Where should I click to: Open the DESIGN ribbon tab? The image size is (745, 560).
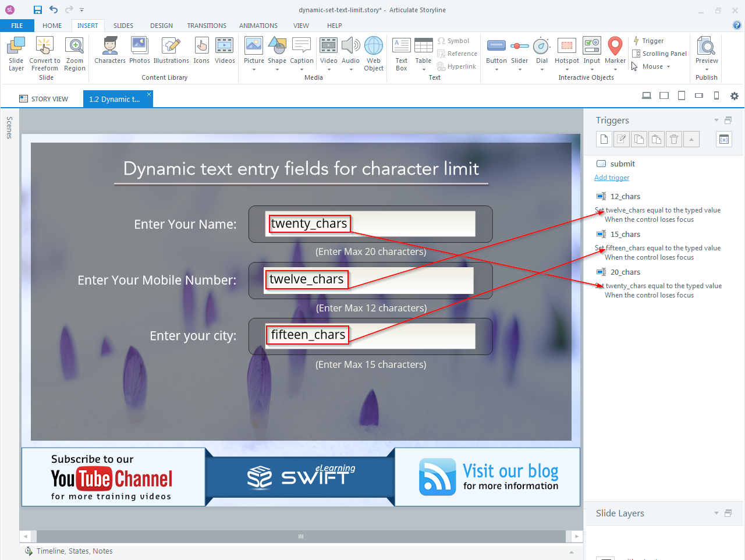click(x=161, y=26)
